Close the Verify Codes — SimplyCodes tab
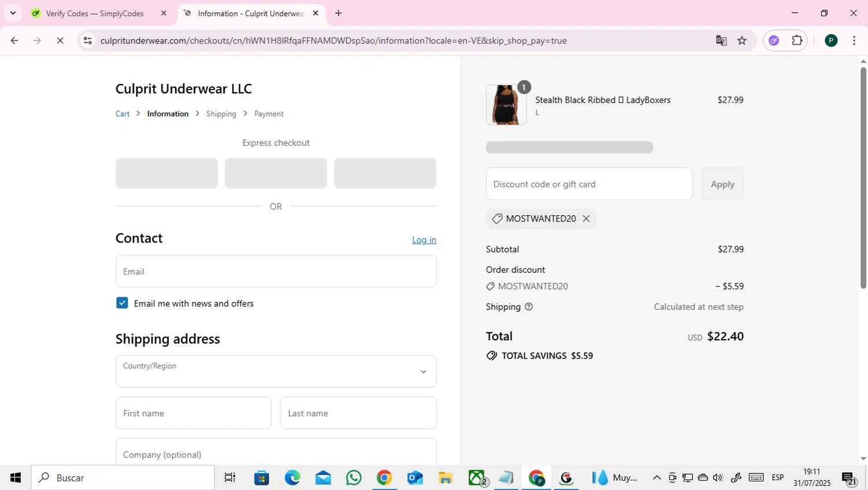Image resolution: width=868 pixels, height=490 pixels. [x=164, y=13]
